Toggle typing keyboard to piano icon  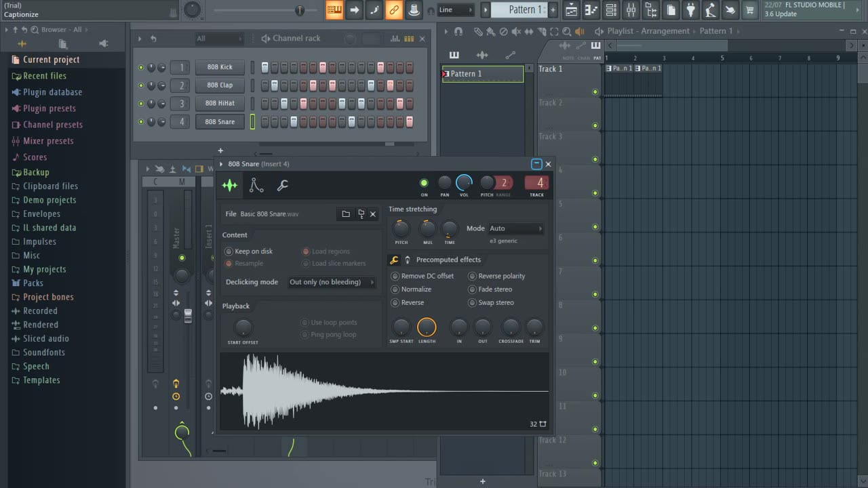334,9
